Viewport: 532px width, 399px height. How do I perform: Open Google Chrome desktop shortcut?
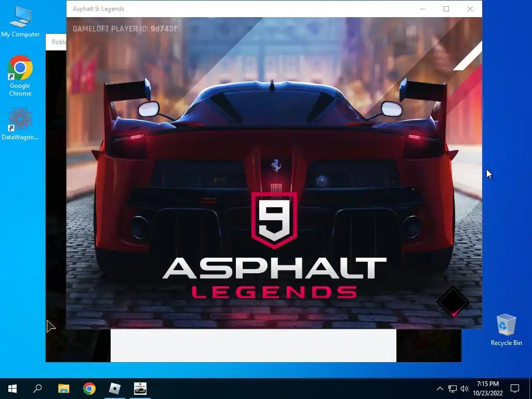[20, 76]
